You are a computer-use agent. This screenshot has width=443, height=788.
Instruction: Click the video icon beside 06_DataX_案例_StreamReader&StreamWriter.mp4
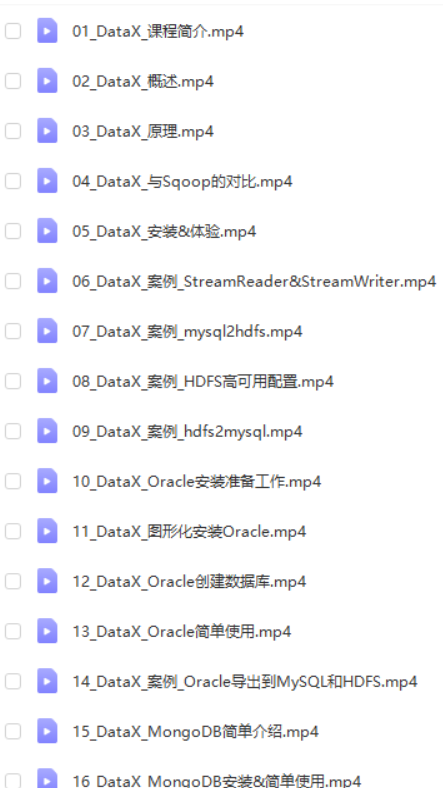(47, 281)
